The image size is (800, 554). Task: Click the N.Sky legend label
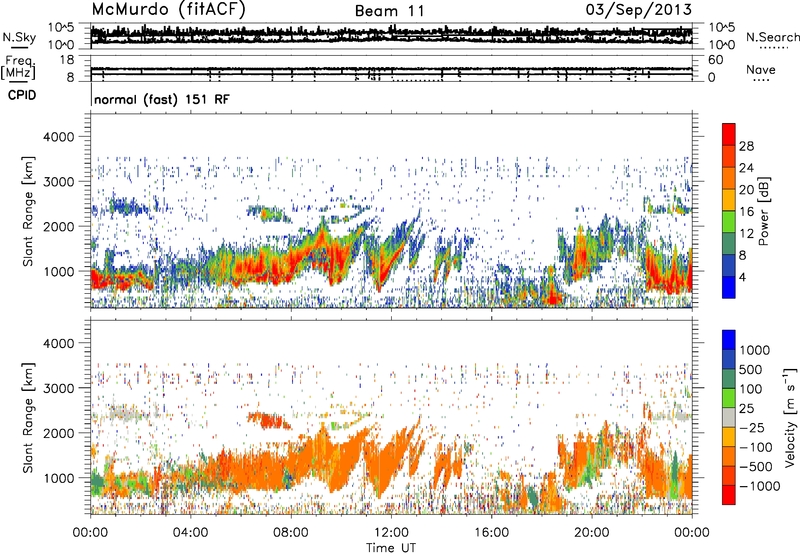coord(19,38)
